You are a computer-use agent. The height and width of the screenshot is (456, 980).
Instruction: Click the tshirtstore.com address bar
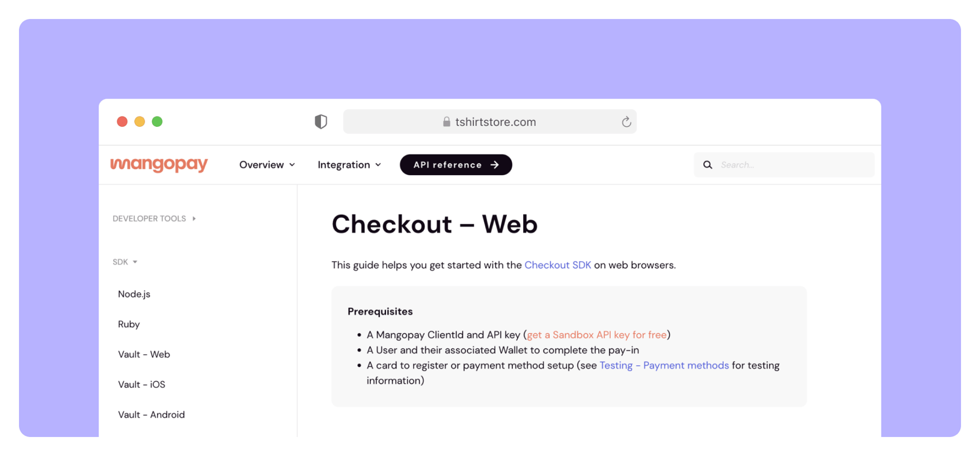click(495, 122)
